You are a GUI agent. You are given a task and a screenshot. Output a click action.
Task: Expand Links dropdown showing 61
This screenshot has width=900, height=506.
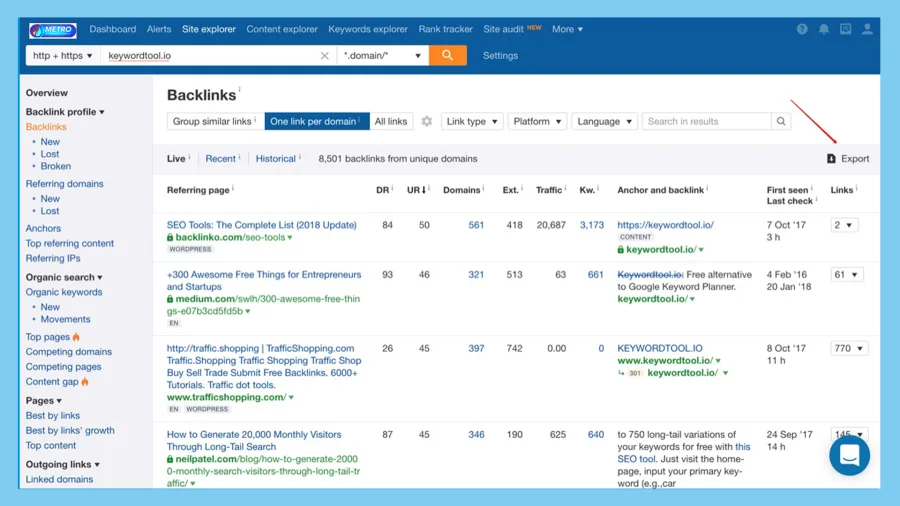tap(847, 274)
